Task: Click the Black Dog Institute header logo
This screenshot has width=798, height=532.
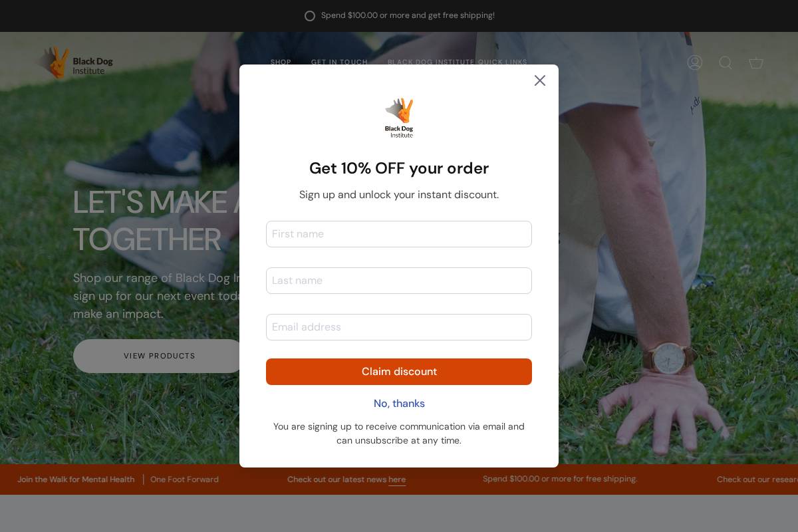Action: pos(74,63)
